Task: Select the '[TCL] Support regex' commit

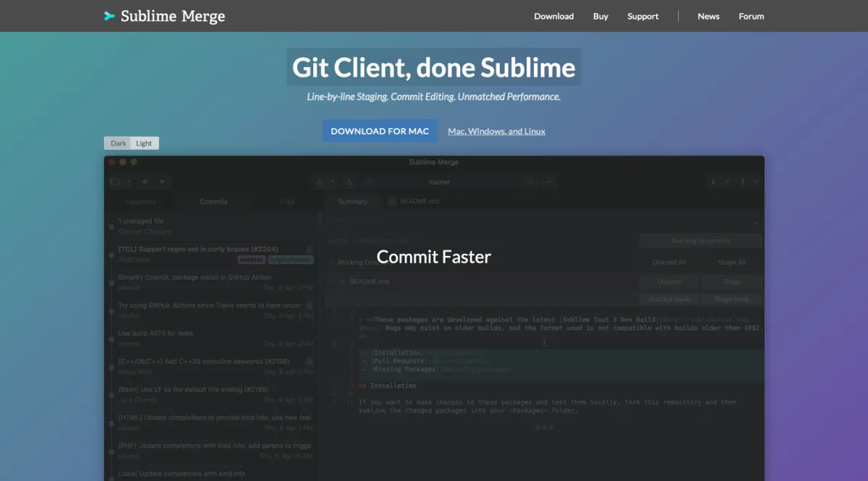Action: [x=213, y=254]
